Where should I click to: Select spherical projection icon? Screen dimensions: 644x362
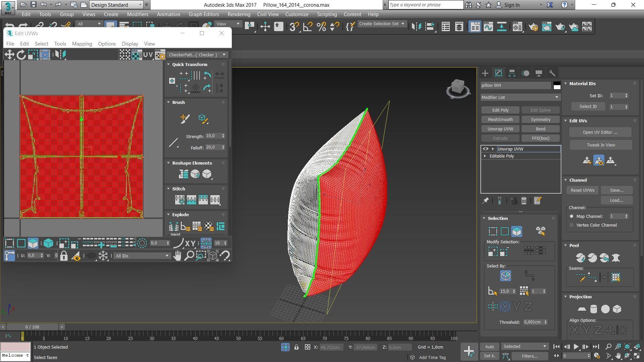[x=605, y=309]
